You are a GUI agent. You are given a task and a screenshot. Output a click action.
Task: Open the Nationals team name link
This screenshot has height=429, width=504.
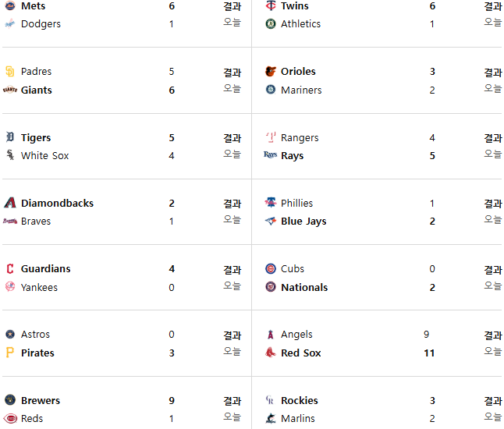tap(304, 287)
